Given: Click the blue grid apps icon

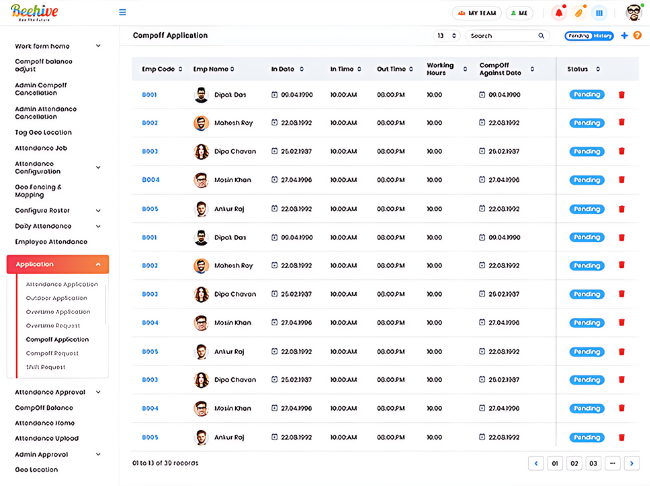Looking at the screenshot, I should 599,13.
